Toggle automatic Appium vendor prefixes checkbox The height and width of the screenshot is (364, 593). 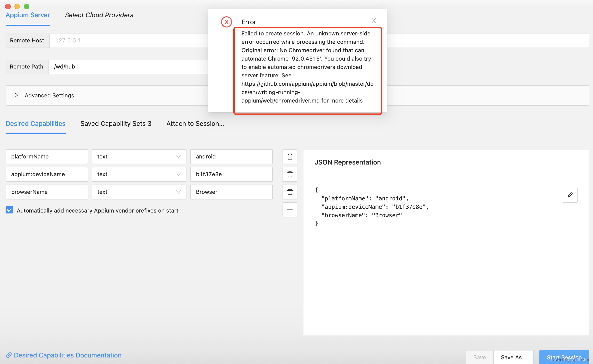(9, 210)
